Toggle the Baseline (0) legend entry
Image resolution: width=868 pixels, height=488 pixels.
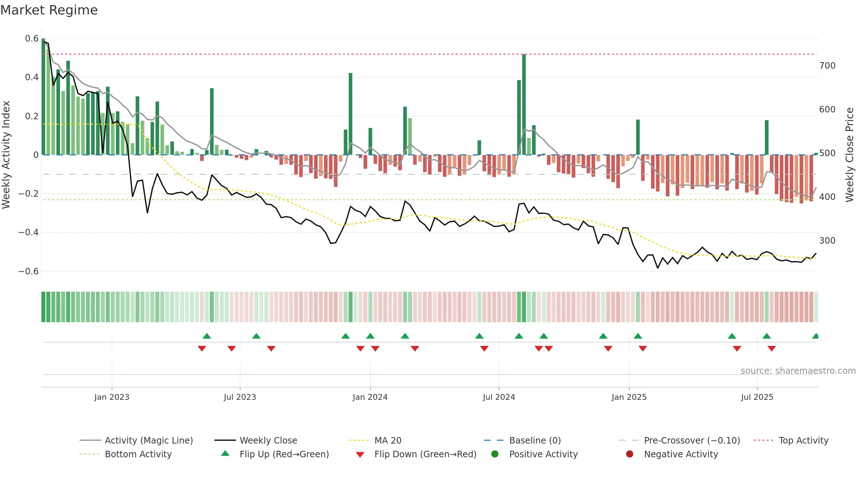pyautogui.click(x=522, y=440)
